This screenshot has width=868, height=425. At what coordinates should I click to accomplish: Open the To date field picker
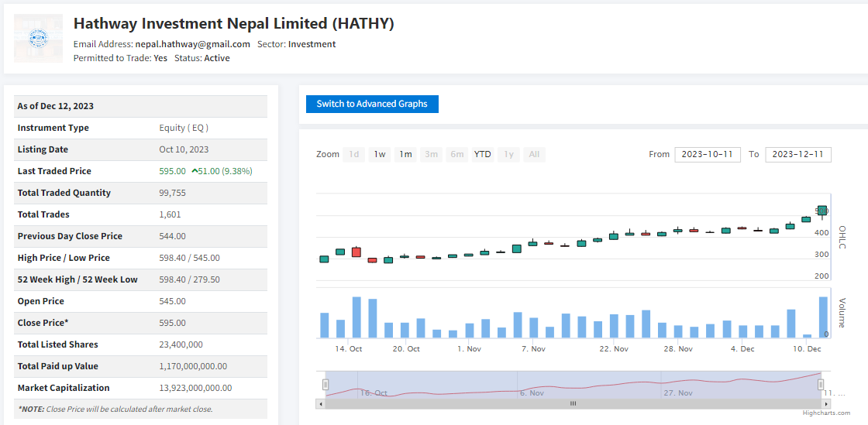point(797,154)
